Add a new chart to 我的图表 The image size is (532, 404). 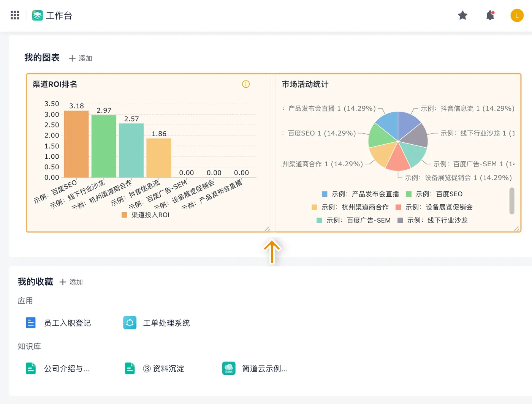81,58
